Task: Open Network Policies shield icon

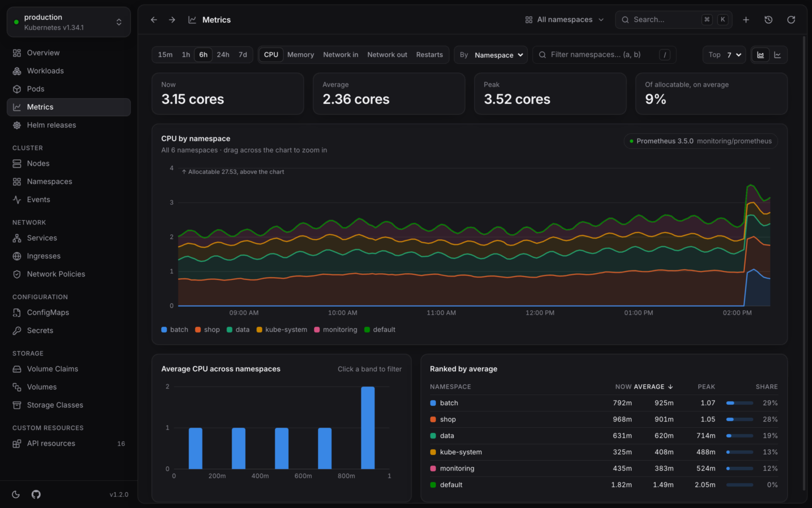Action: [x=17, y=274]
